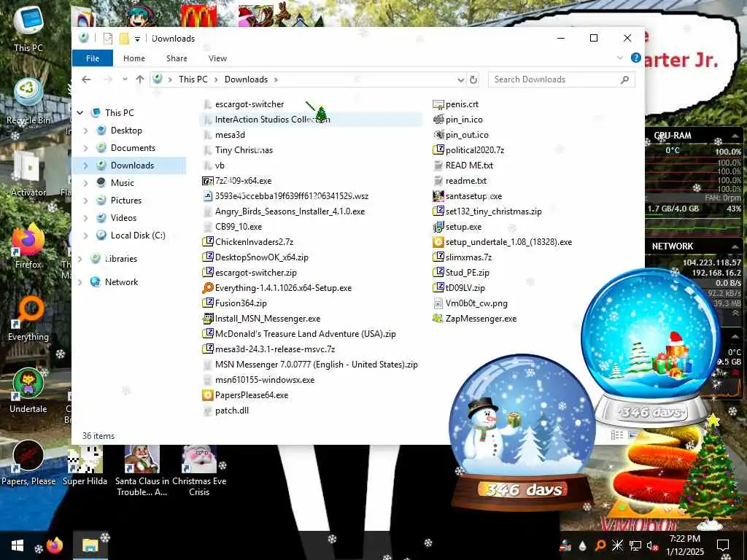Select Everything desktop shortcut
This screenshot has width=747, height=560.
click(x=28, y=319)
